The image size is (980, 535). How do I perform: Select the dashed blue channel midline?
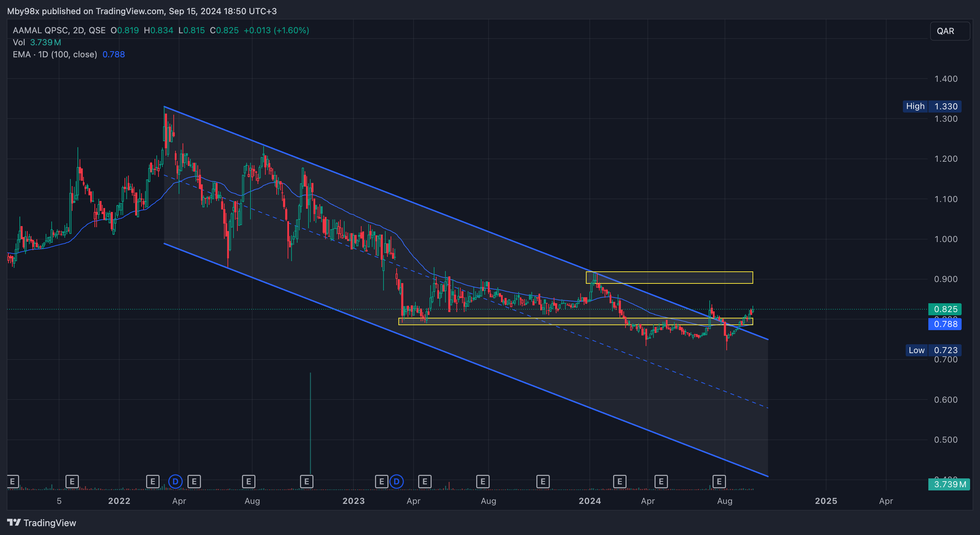coord(466,292)
